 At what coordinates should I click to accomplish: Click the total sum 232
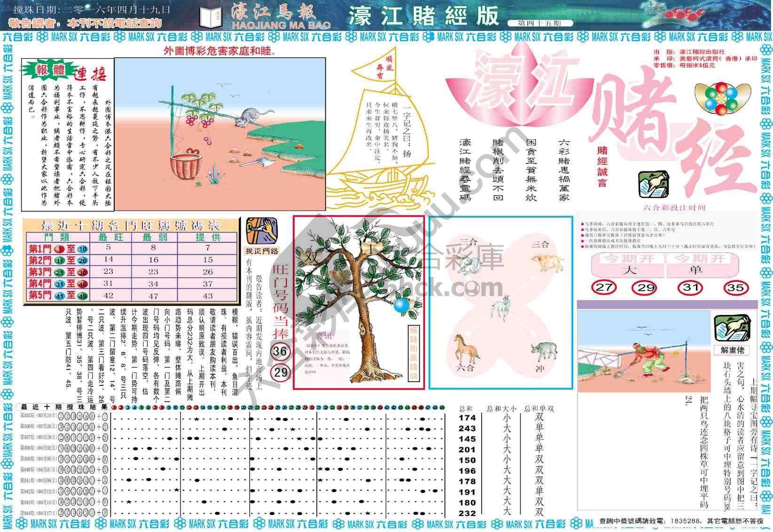(467, 514)
